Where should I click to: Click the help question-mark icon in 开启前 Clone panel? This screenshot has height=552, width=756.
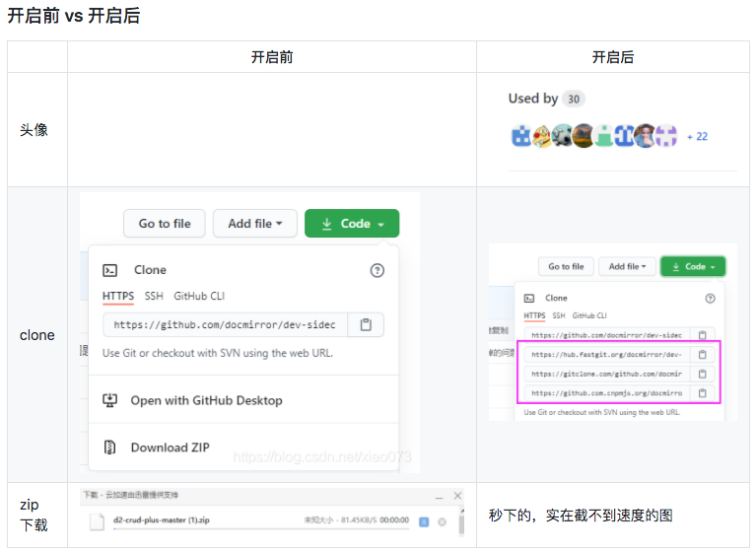tap(378, 270)
